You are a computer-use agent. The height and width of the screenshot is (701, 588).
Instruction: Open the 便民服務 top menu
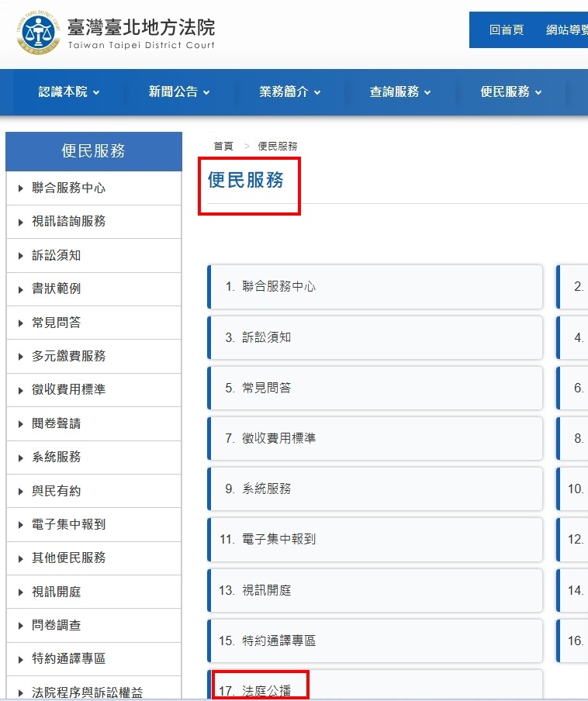pyautogui.click(x=510, y=92)
